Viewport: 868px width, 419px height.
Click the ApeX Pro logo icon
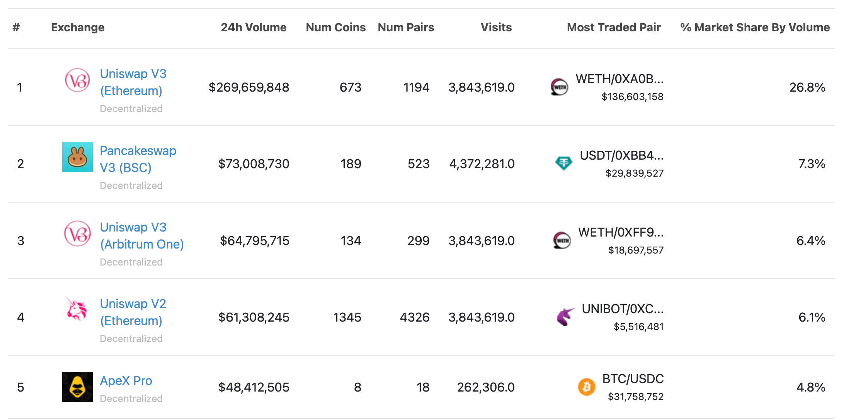pos(77,387)
